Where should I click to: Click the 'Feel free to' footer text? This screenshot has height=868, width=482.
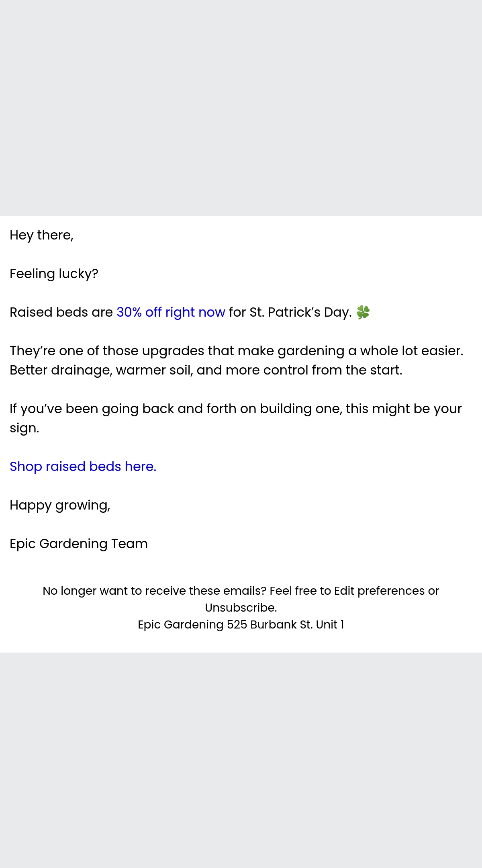(x=300, y=591)
